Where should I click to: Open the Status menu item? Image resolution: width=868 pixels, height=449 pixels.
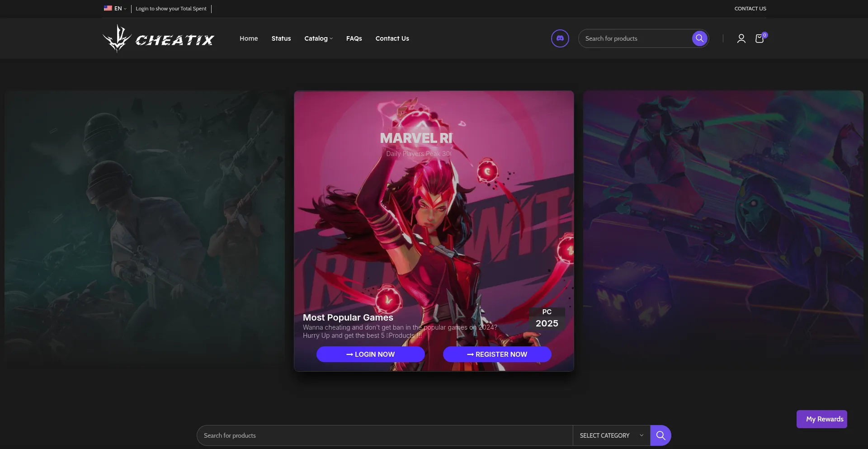click(x=281, y=38)
